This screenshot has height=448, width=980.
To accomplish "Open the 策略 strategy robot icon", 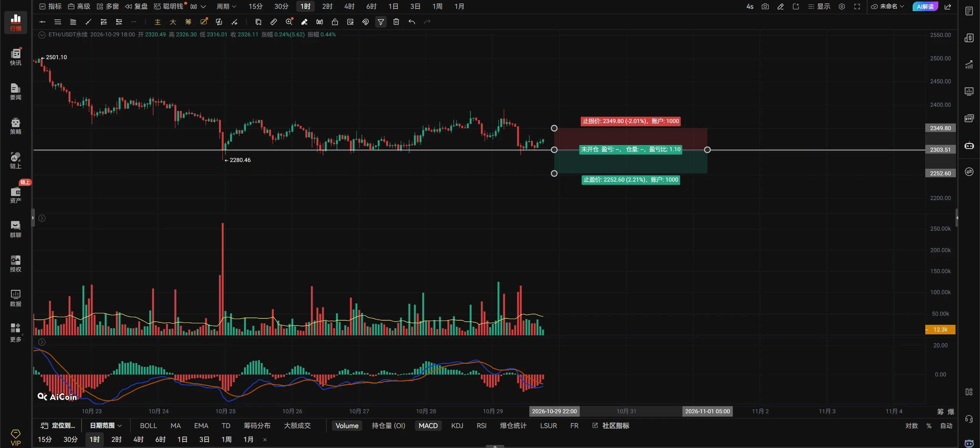I will 16,126.
